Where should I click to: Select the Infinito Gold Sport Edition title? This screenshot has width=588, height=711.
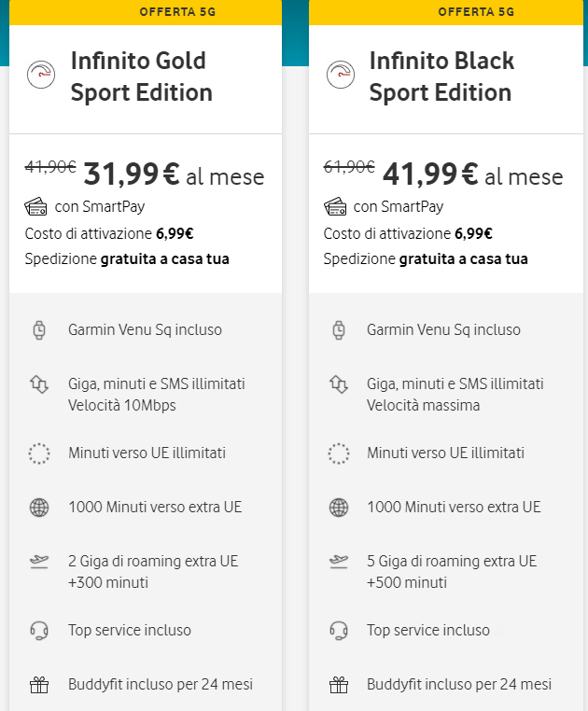point(141,77)
